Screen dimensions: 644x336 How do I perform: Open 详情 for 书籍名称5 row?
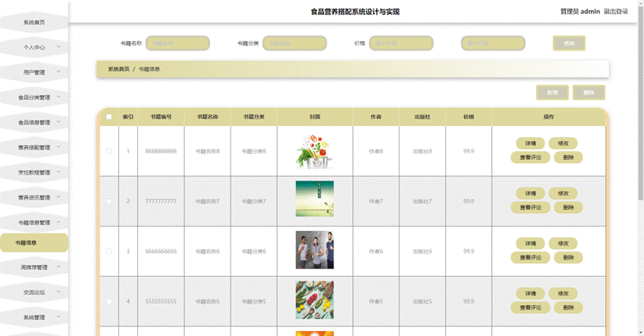pos(530,293)
